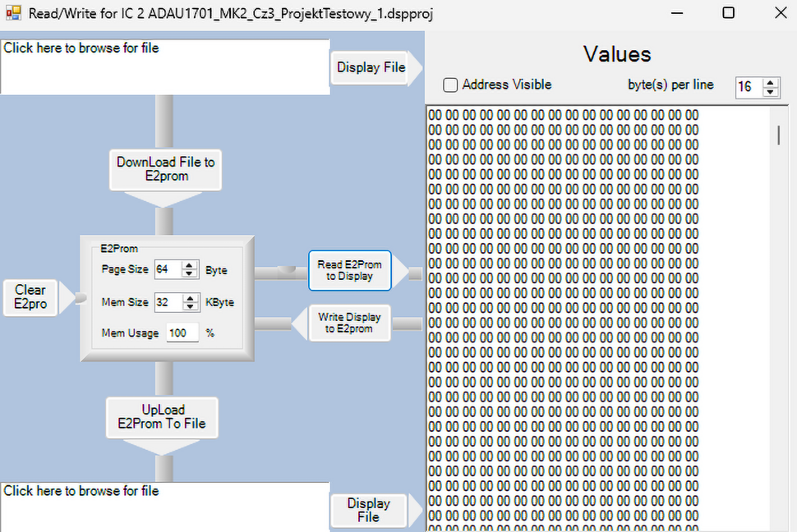Click Write Display to E2prom button
The image size is (797, 532).
(349, 323)
